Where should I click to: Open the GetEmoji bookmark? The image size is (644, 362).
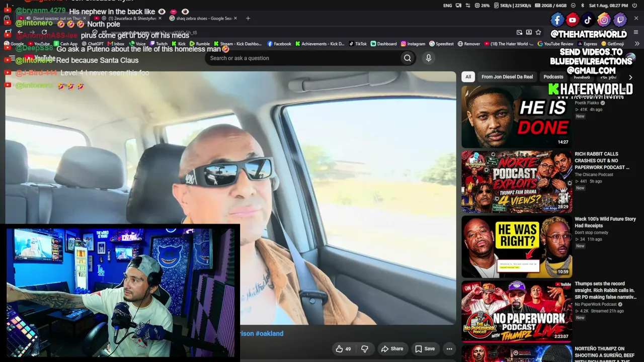[613, 44]
